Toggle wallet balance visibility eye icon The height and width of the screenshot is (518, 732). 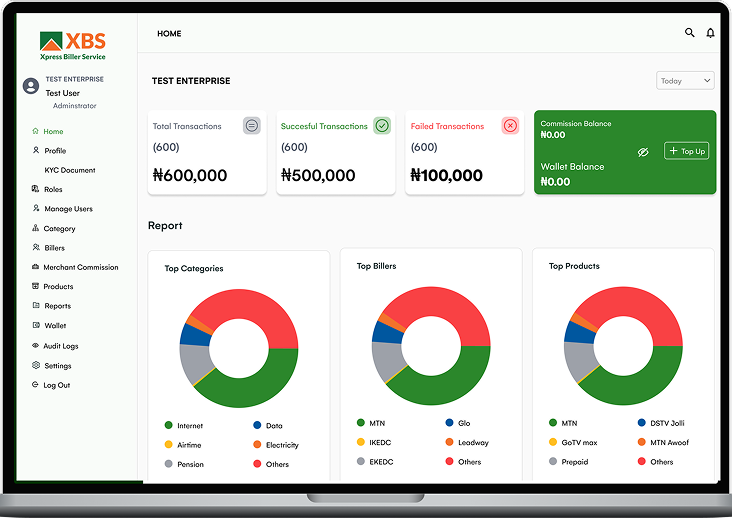pyautogui.click(x=644, y=152)
